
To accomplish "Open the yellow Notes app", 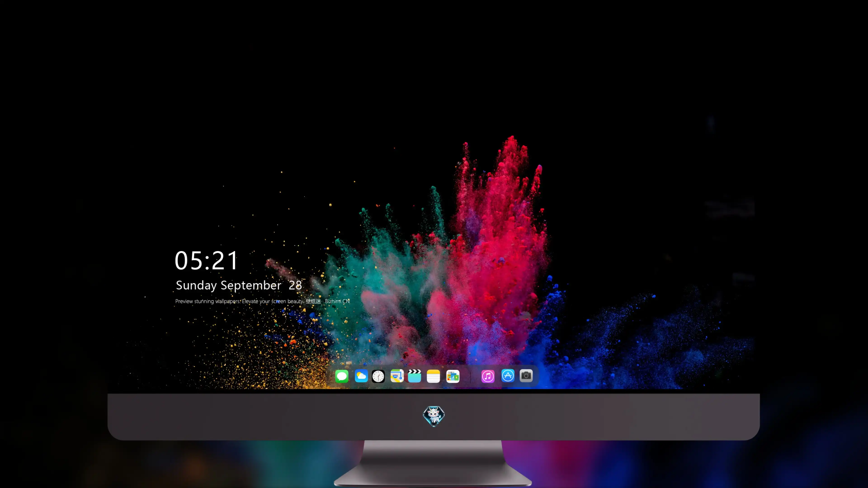I will [x=433, y=376].
